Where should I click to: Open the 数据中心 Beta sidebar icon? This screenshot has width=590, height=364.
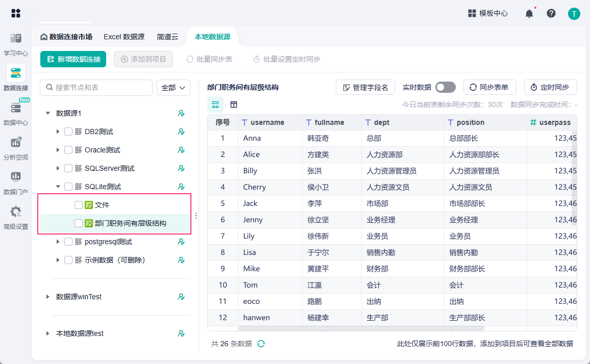(x=16, y=108)
